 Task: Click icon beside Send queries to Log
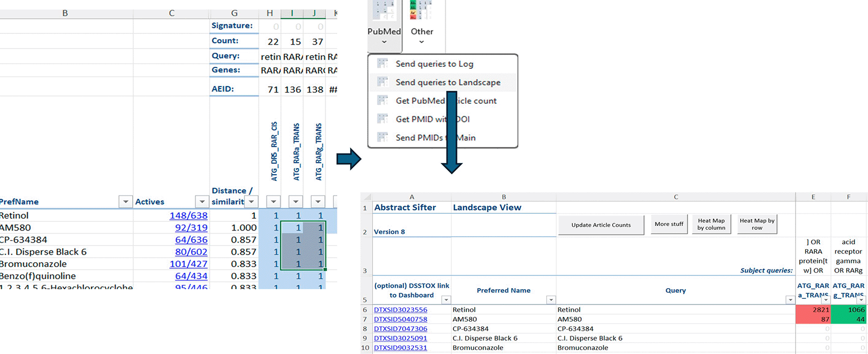click(x=383, y=63)
